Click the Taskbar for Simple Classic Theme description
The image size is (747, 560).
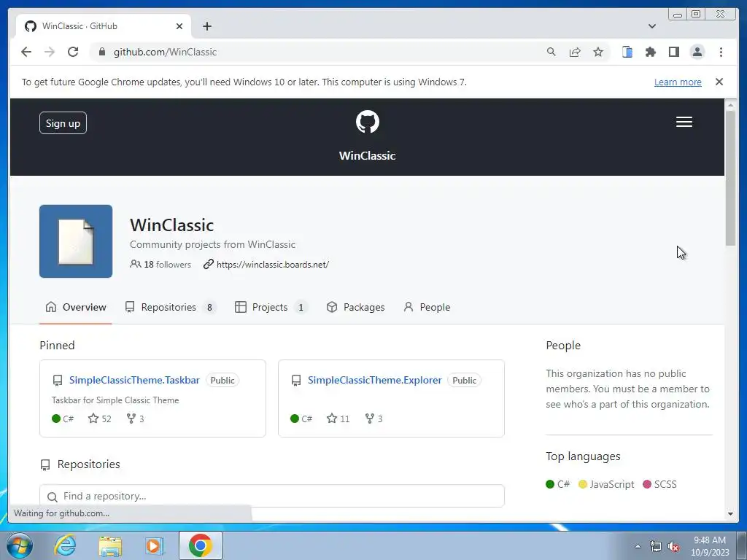[115, 400]
